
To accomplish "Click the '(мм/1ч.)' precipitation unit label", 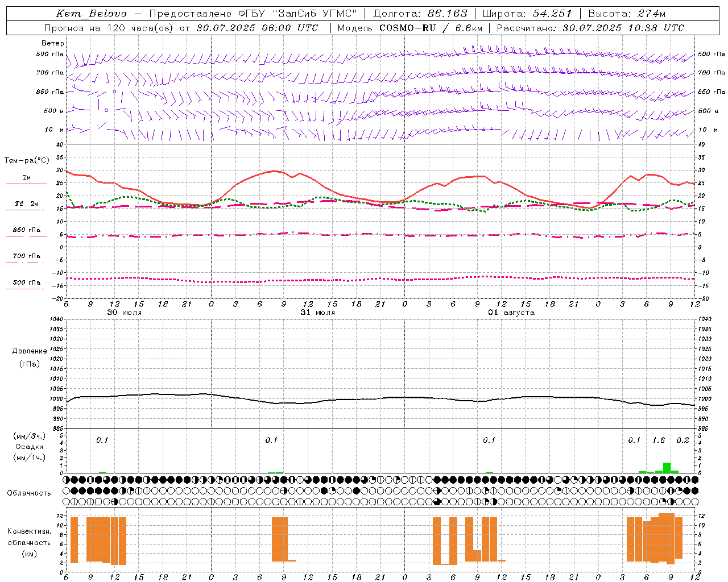I will [30, 458].
